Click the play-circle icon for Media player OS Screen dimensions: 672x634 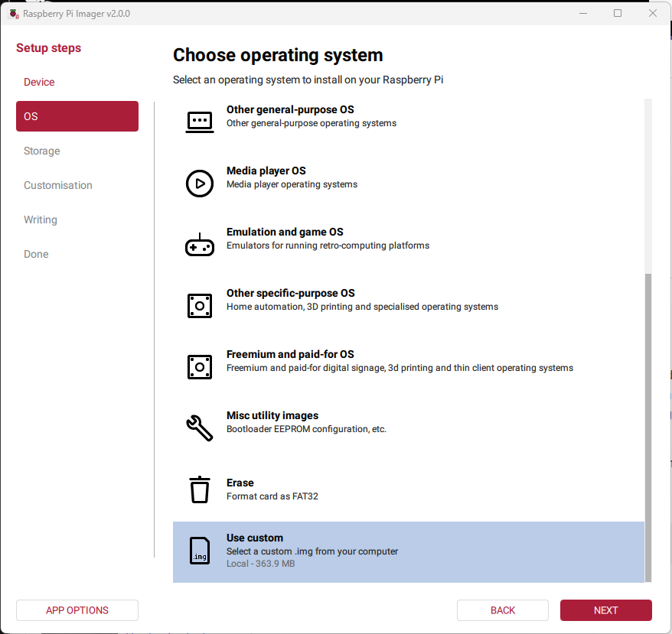pyautogui.click(x=200, y=184)
